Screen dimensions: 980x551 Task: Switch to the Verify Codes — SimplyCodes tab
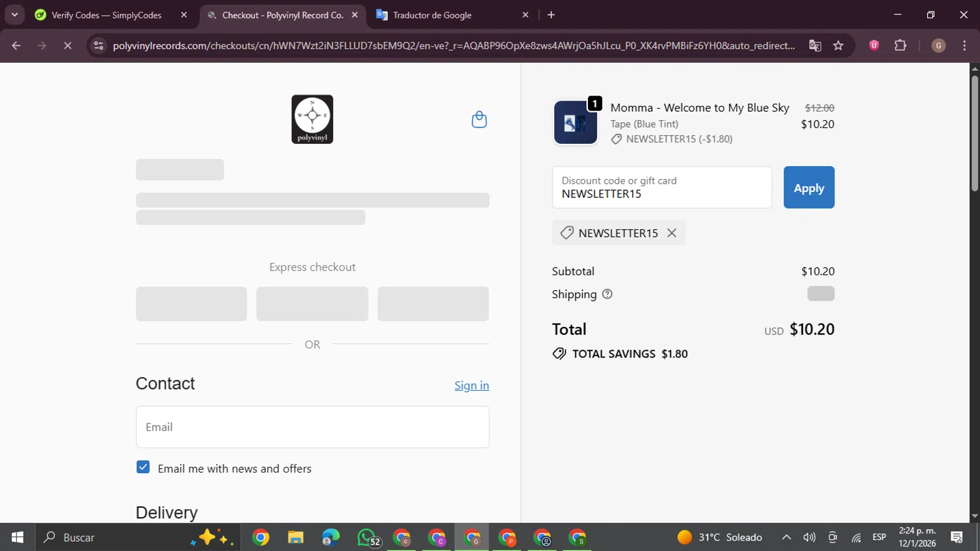tap(106, 15)
